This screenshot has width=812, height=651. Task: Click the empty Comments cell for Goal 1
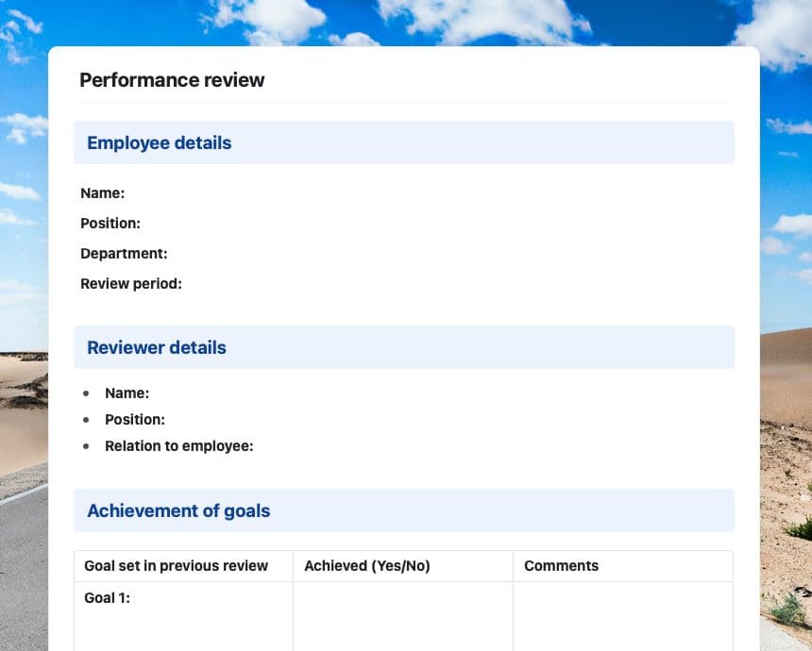tap(623, 613)
